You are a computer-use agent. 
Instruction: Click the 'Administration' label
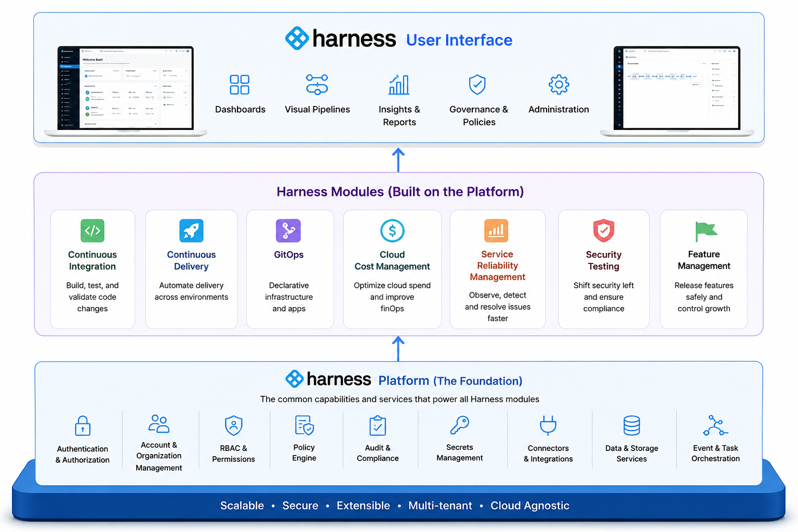click(558, 109)
